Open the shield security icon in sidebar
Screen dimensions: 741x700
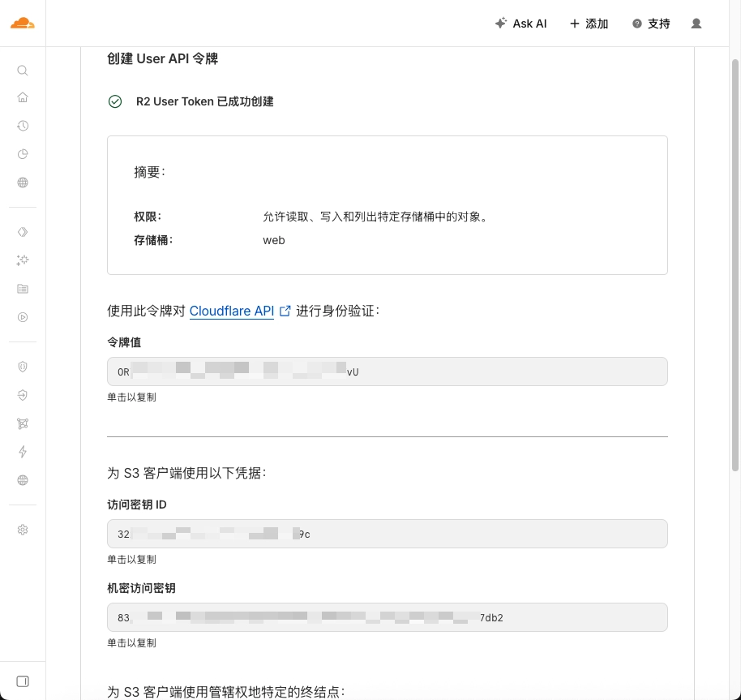coord(23,367)
